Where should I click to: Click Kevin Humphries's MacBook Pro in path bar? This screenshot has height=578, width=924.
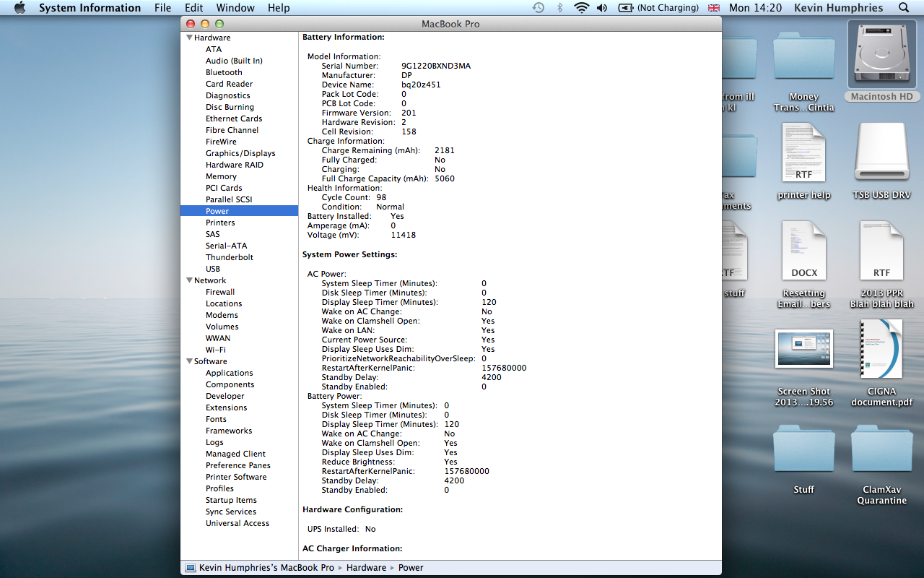266,568
